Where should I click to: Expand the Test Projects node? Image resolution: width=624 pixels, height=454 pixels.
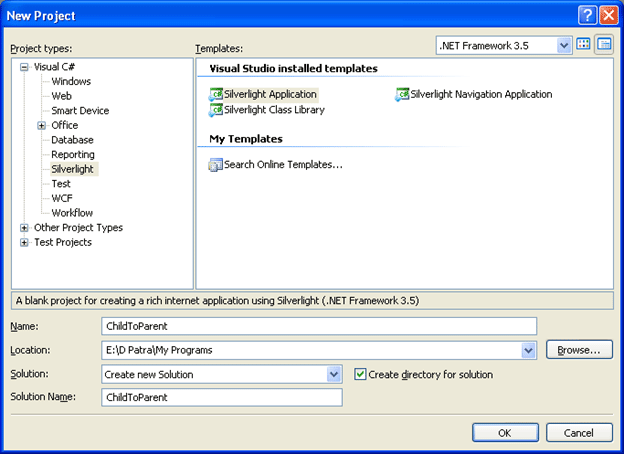[24, 243]
